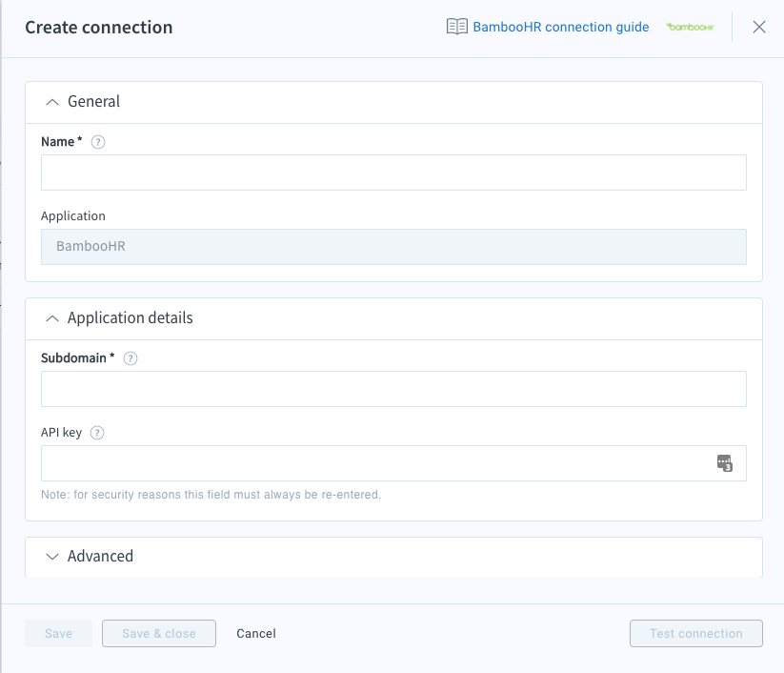Click the BambooHR logo in header
This screenshot has width=784, height=673.
click(x=690, y=27)
